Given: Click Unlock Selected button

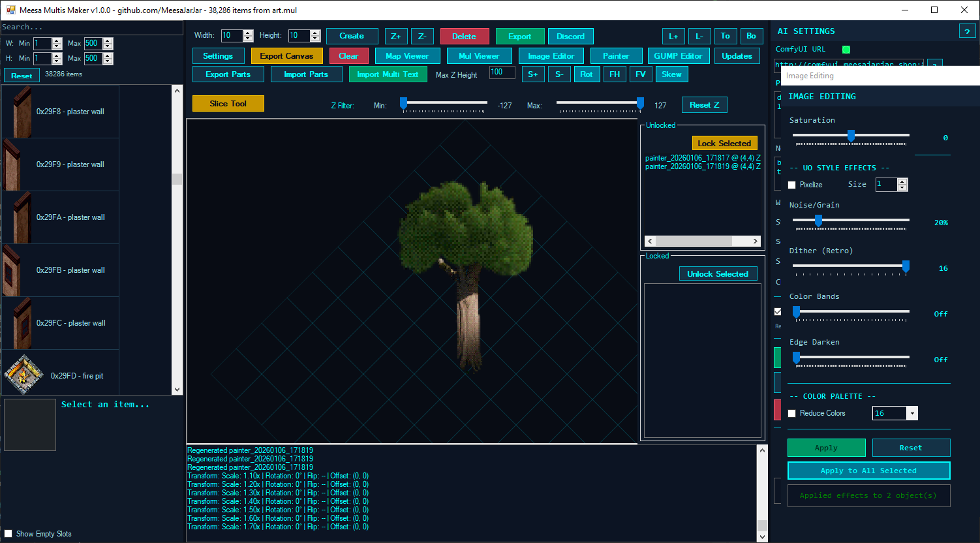Looking at the screenshot, I should pos(718,274).
